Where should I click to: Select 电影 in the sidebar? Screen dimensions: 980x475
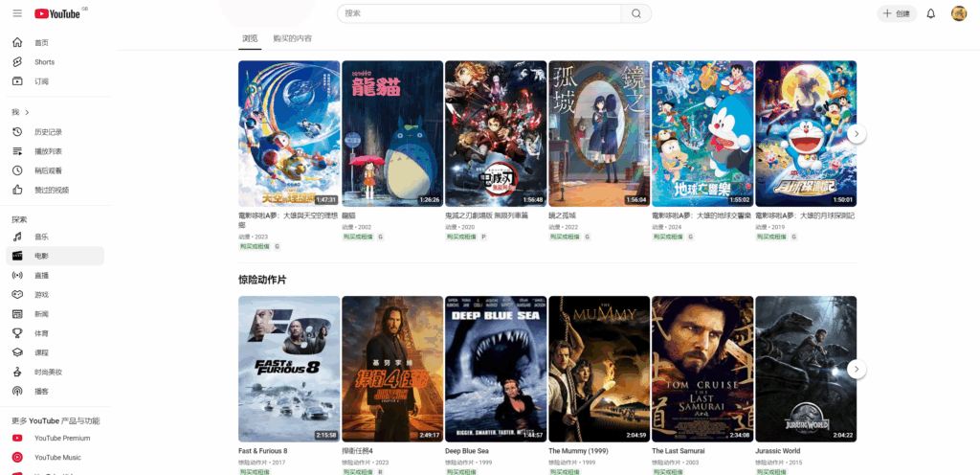55,256
